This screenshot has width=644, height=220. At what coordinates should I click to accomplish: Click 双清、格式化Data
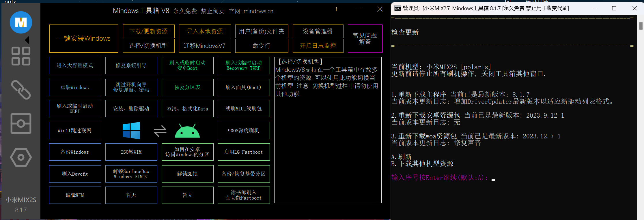(x=188, y=109)
